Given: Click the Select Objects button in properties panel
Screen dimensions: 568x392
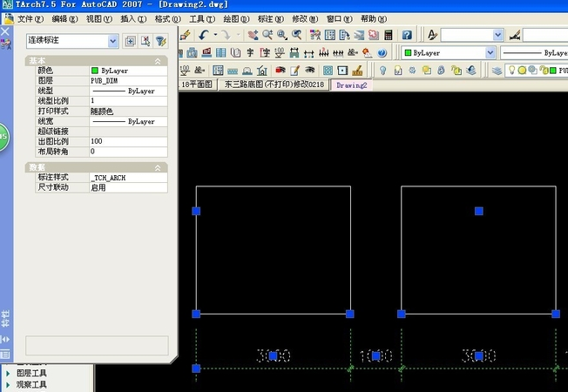Looking at the screenshot, I should [145, 41].
